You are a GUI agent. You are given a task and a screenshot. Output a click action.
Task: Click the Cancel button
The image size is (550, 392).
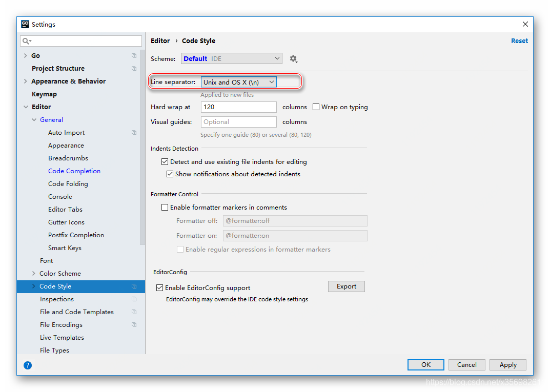pyautogui.click(x=466, y=365)
